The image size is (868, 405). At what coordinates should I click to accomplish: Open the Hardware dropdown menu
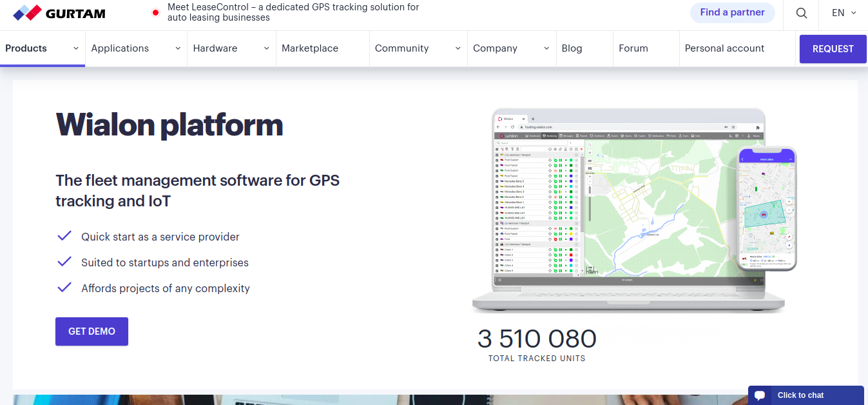point(231,48)
